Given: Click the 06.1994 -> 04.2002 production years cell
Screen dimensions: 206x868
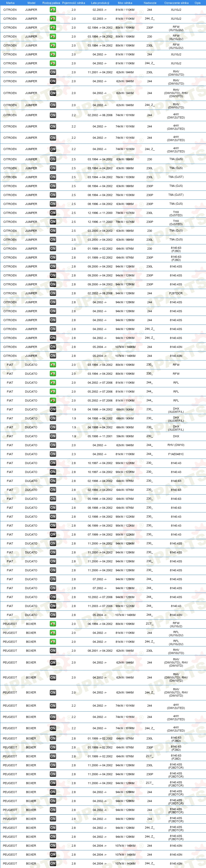Looking at the screenshot, I should point(100,624).
